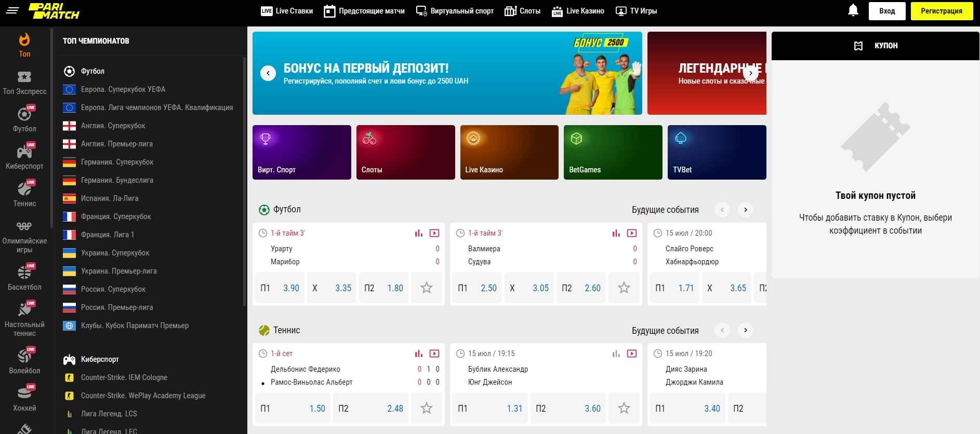Viewport: 980px width, 434px height.
Task: Open Предстоящие матчи in top menu
Action: pyautogui.click(x=364, y=11)
